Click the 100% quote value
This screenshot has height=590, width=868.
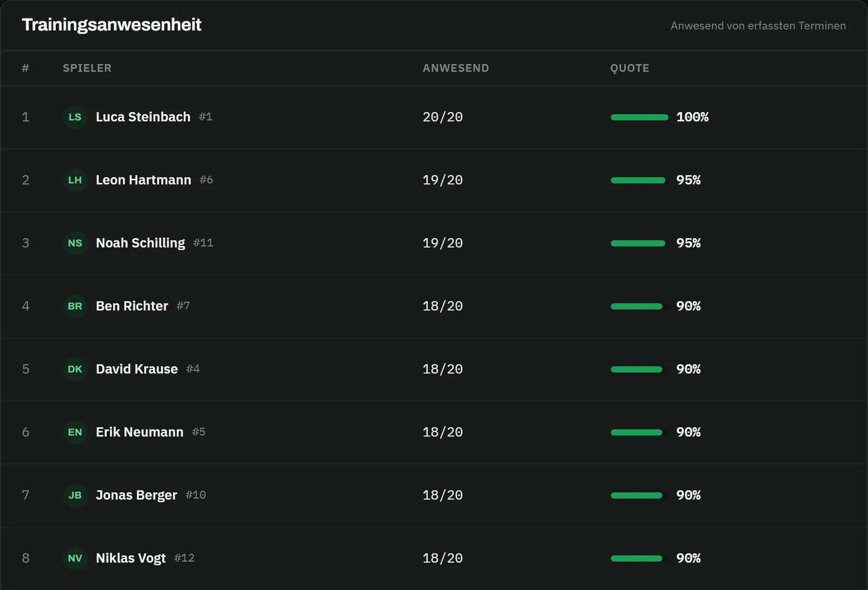point(693,117)
